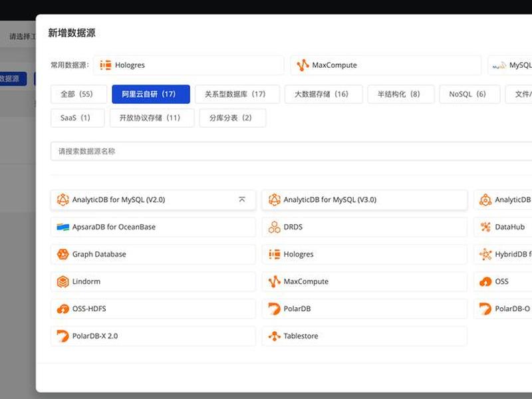Click the Hologres icon in the list grid

[275, 254]
